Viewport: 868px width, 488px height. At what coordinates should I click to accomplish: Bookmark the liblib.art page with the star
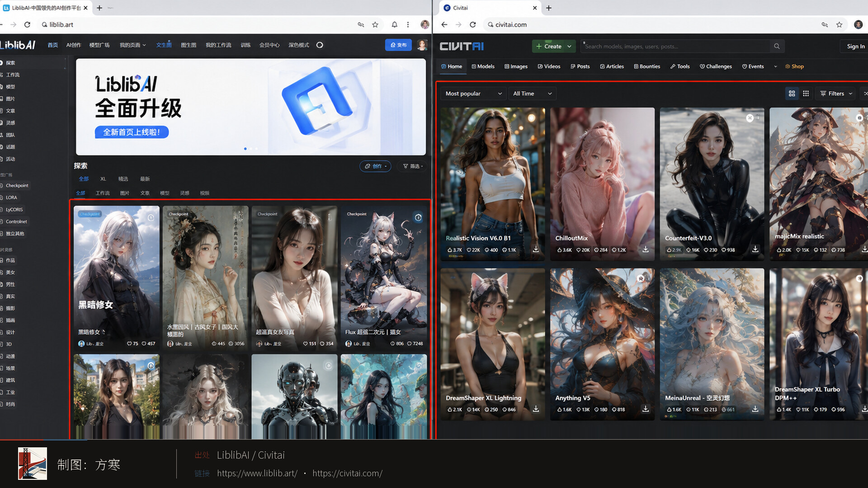pos(375,25)
